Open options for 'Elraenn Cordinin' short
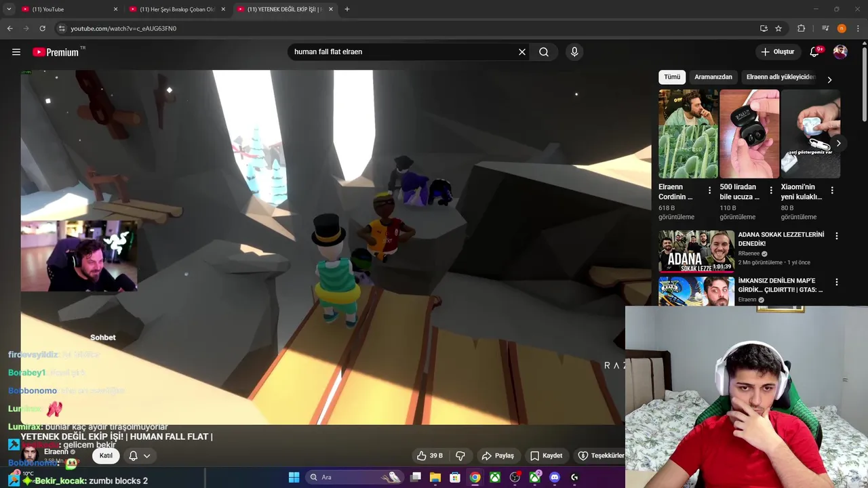Image resolution: width=868 pixels, height=488 pixels. click(x=709, y=190)
